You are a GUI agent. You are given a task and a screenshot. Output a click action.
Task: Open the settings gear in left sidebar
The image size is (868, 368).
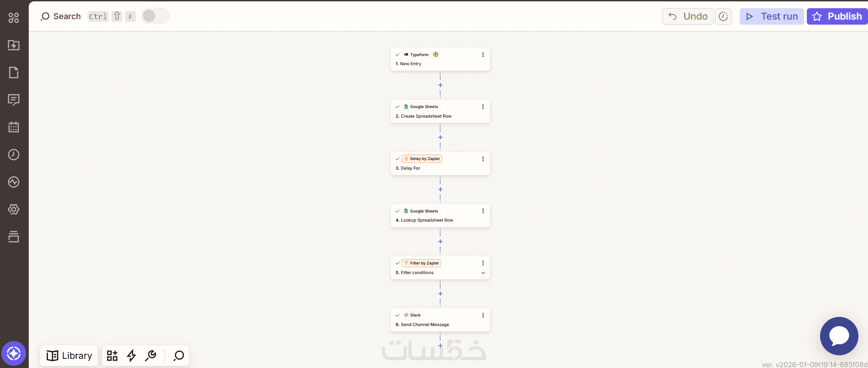pyautogui.click(x=14, y=209)
